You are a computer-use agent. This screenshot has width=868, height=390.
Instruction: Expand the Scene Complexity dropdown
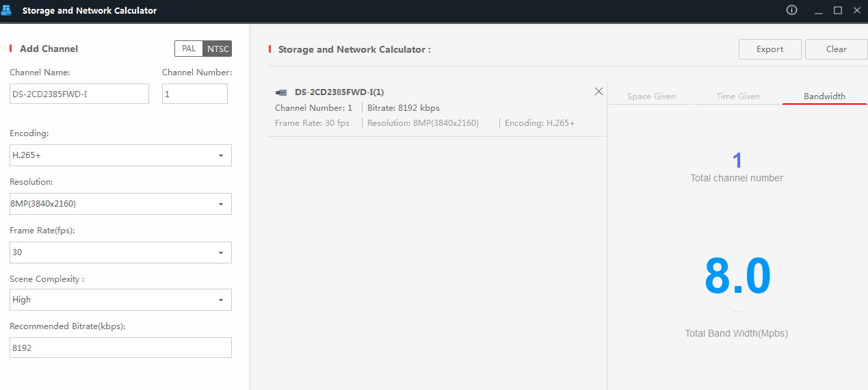coord(120,300)
